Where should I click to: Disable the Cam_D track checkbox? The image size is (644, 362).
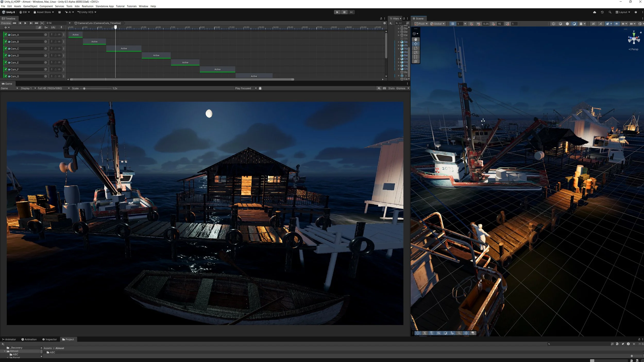pyautogui.click(x=6, y=55)
